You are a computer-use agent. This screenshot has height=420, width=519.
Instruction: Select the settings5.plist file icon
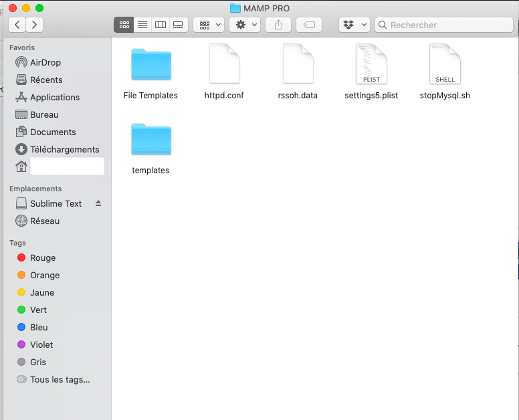(371, 64)
